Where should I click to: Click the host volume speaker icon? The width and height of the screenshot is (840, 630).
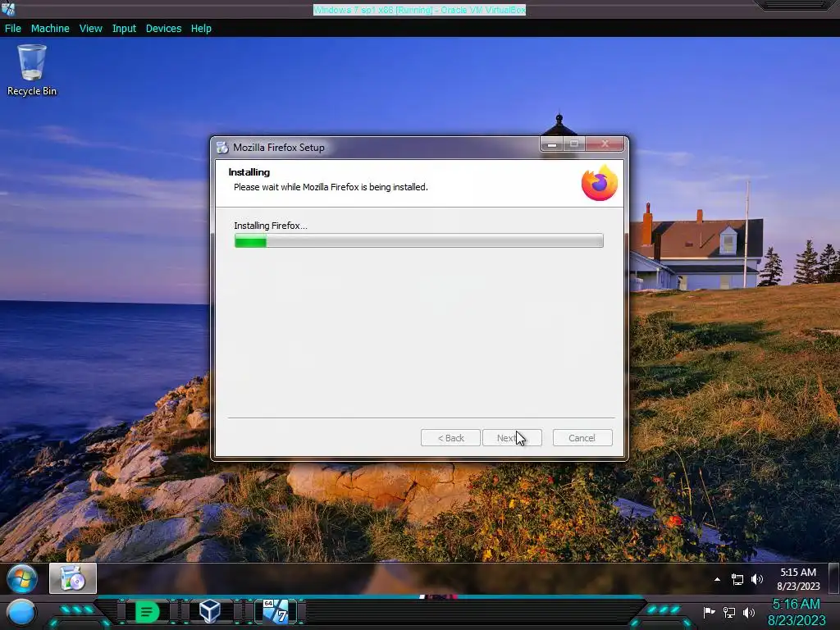pyautogui.click(x=749, y=612)
